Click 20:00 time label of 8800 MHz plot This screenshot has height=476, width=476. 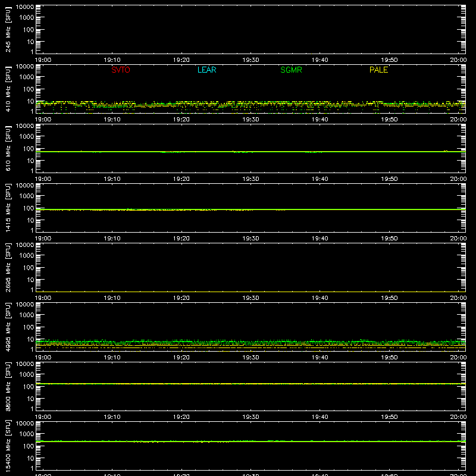point(458,417)
